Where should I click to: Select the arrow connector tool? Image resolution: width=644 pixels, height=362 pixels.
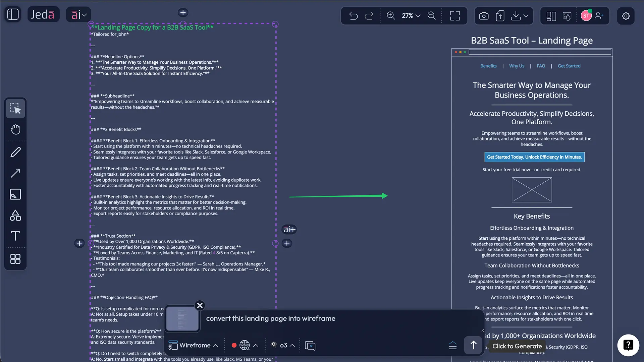(x=15, y=173)
